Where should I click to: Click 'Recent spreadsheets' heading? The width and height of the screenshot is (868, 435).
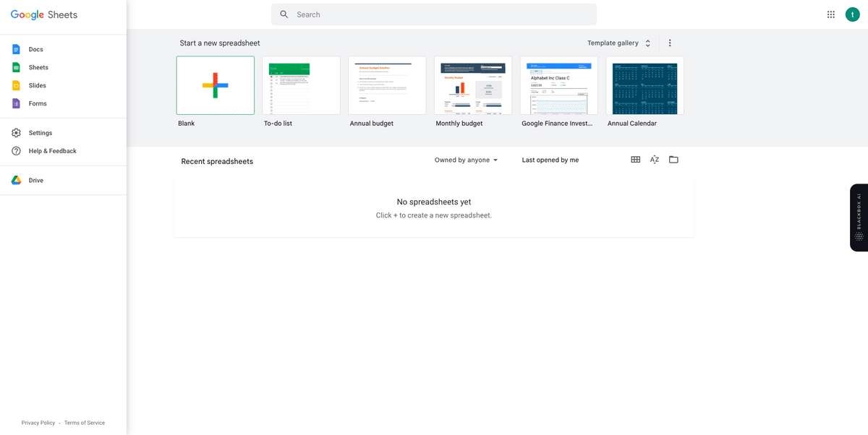[x=217, y=162]
